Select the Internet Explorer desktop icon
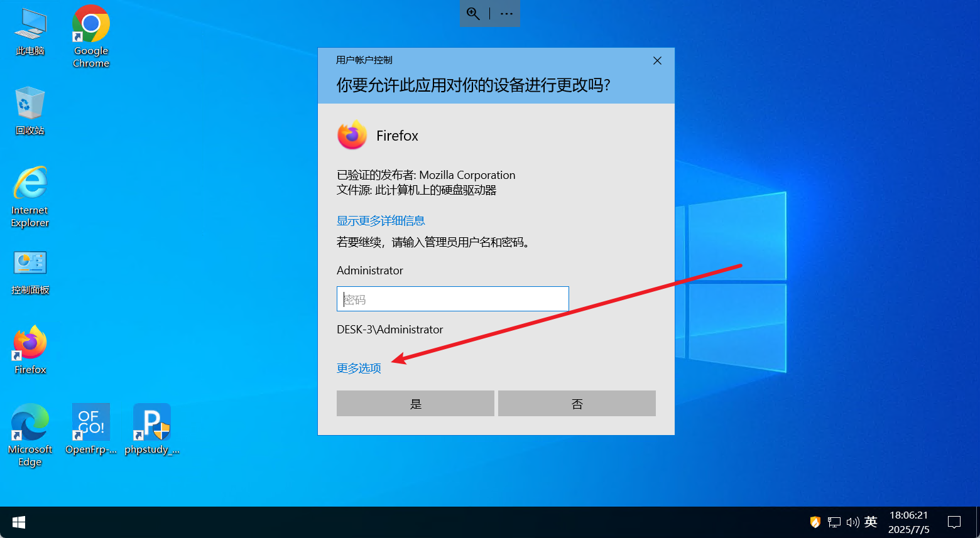This screenshot has height=538, width=980. click(x=30, y=196)
